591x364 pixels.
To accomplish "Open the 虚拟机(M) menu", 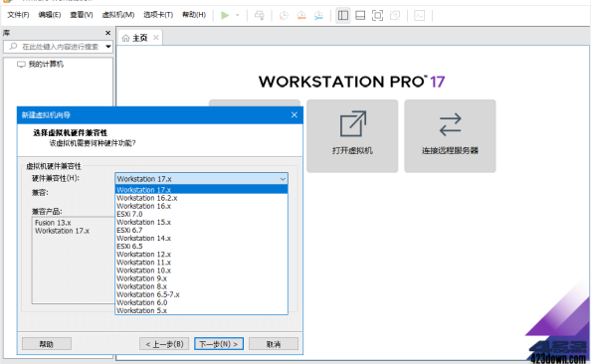I will (118, 15).
